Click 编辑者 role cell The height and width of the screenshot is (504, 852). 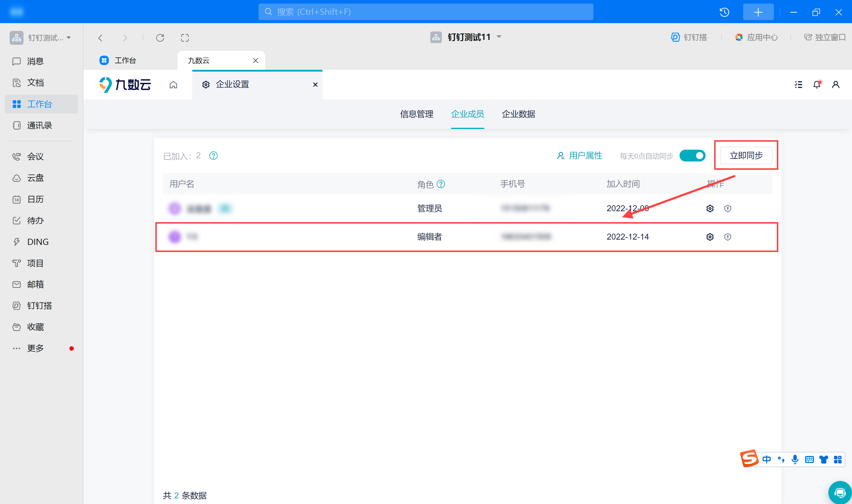coord(430,237)
